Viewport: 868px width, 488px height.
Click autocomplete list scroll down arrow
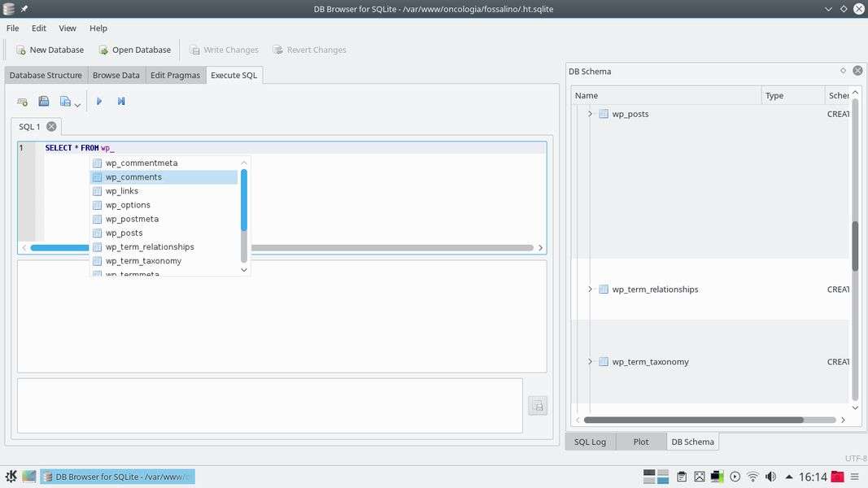tap(244, 270)
